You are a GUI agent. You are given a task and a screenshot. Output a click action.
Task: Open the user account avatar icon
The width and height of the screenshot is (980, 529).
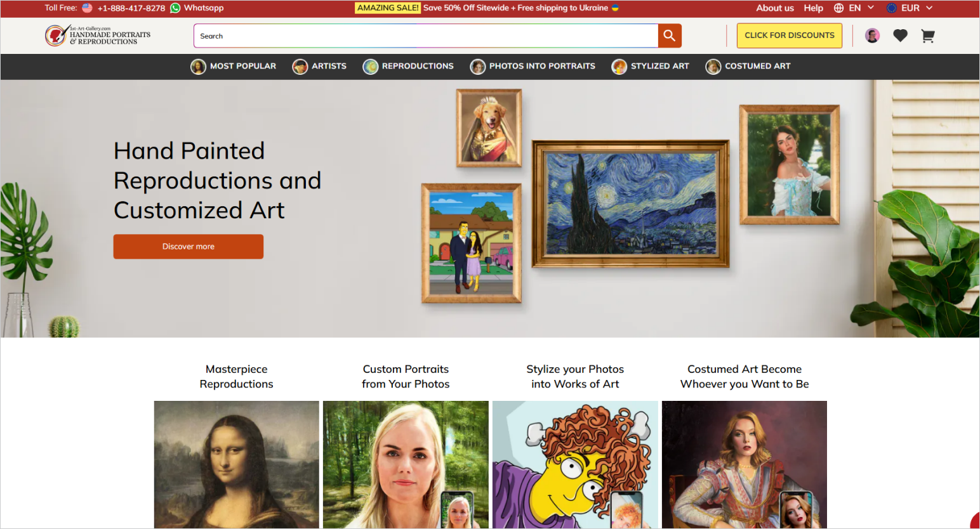(x=873, y=36)
